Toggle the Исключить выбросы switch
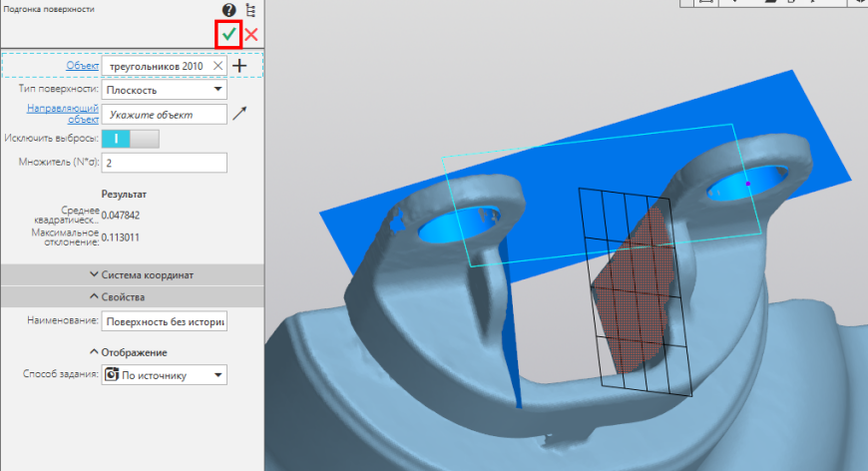 click(x=131, y=139)
